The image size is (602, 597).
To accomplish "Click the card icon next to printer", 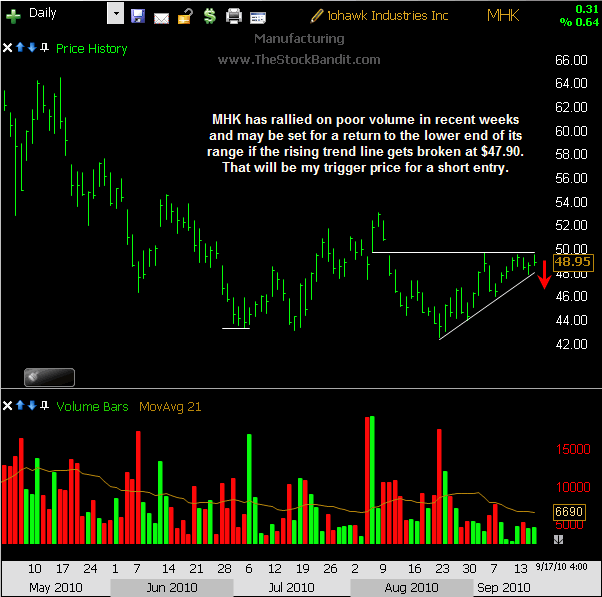I will 258,16.
